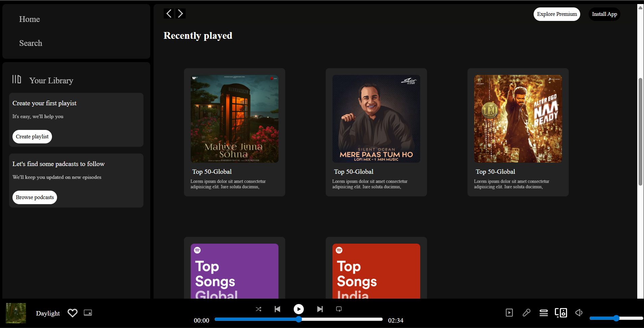This screenshot has height=328, width=644.
Task: Open the play queue
Action: pyautogui.click(x=543, y=313)
